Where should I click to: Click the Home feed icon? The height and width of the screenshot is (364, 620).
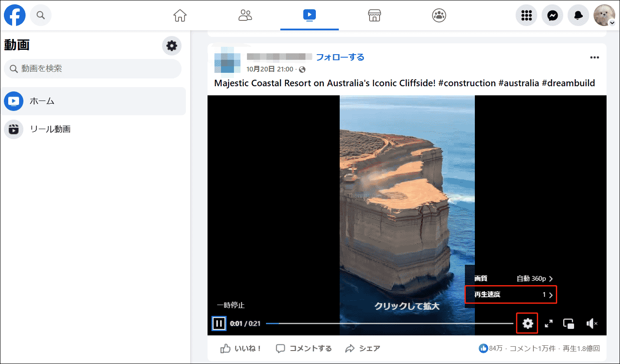pos(180,15)
